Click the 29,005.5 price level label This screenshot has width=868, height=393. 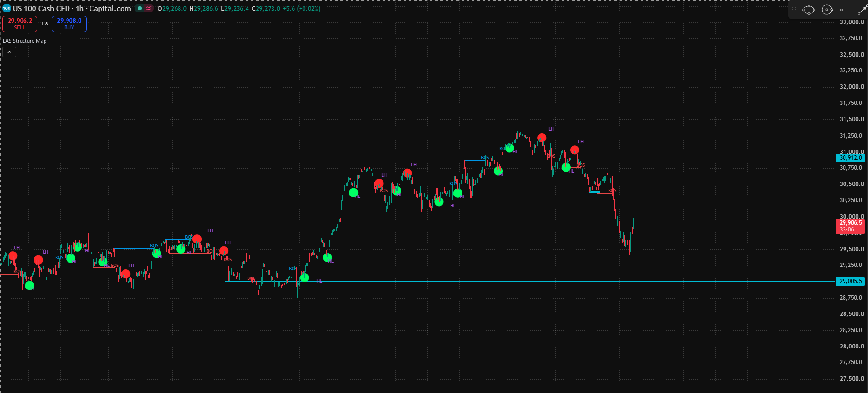850,281
